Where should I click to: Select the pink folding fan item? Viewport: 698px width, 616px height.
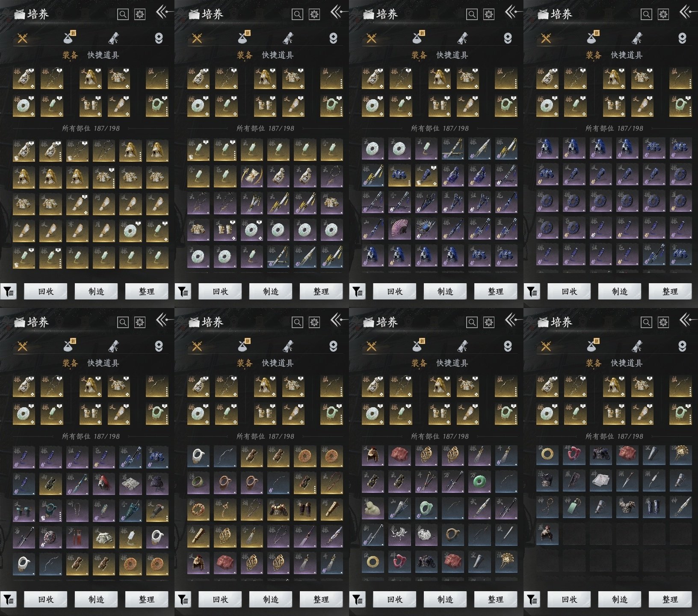(x=399, y=228)
